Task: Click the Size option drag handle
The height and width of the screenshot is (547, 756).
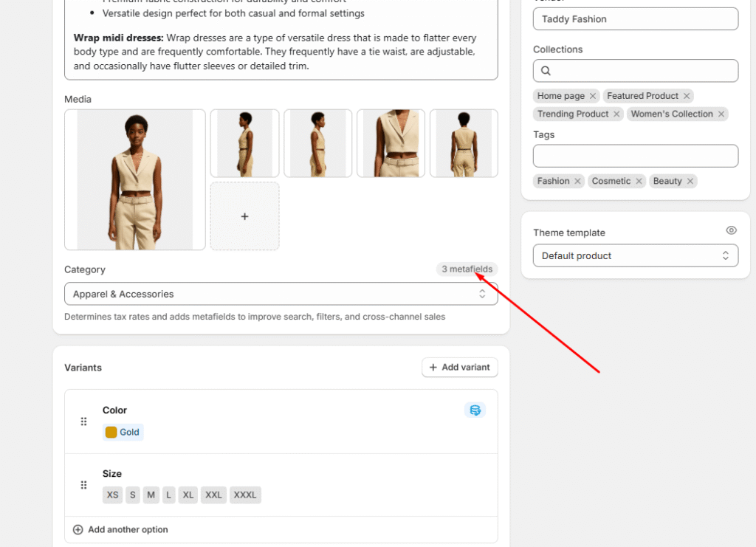Action: point(83,485)
